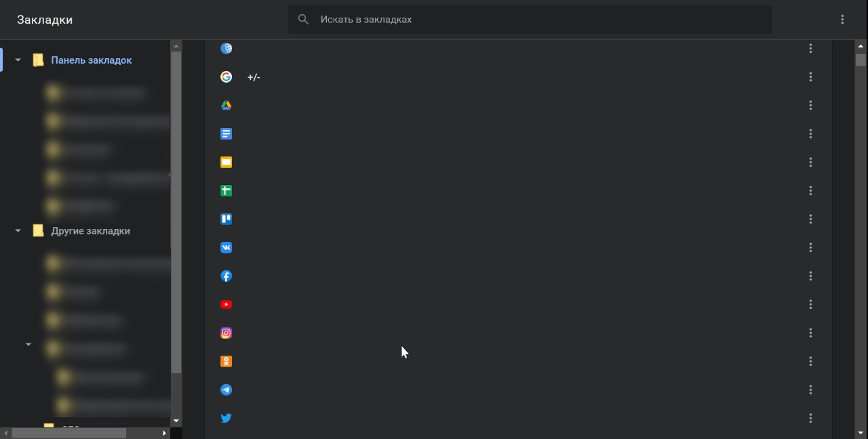Select the Другие закладки folder label
Viewport: 868px width, 439px height.
click(91, 231)
